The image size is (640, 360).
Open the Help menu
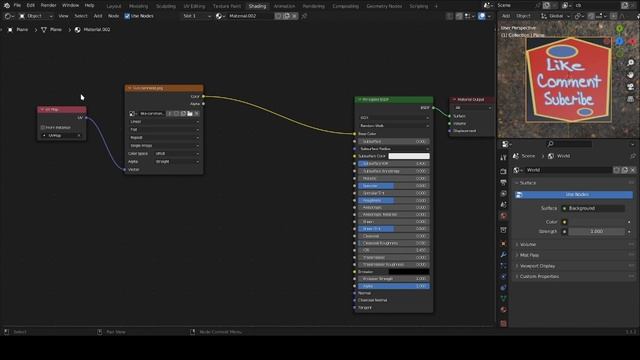tap(89, 5)
